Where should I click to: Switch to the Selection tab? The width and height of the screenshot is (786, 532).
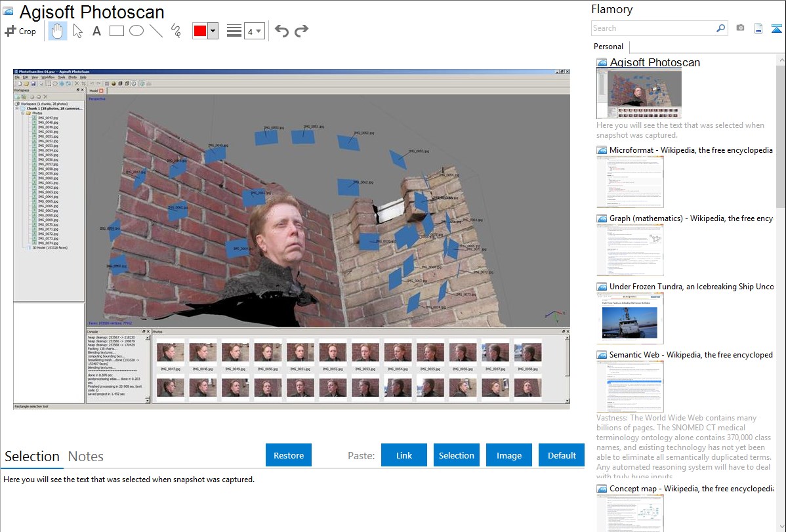[x=32, y=457]
